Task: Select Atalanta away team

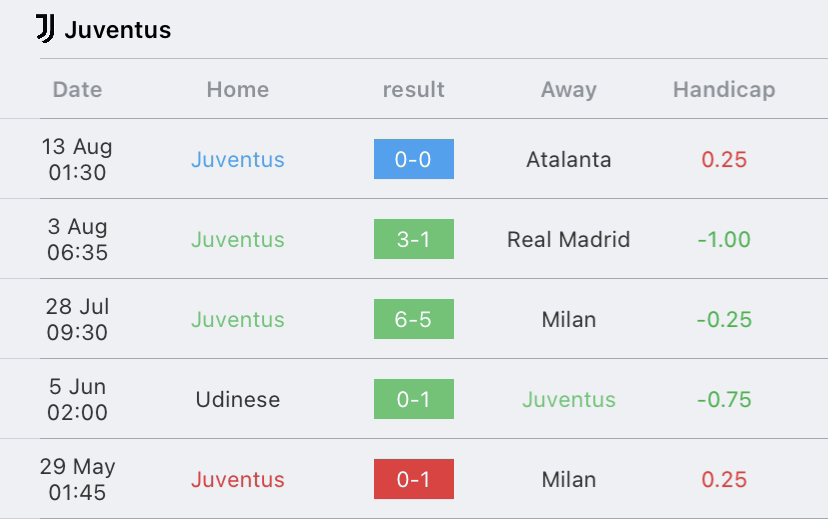Action: pyautogui.click(x=569, y=159)
